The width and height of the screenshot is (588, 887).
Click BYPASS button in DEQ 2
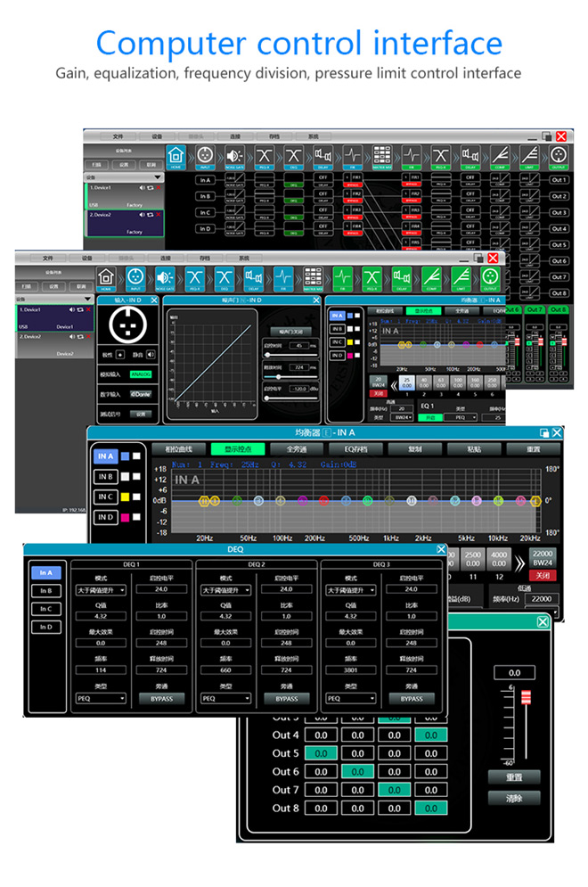(287, 699)
